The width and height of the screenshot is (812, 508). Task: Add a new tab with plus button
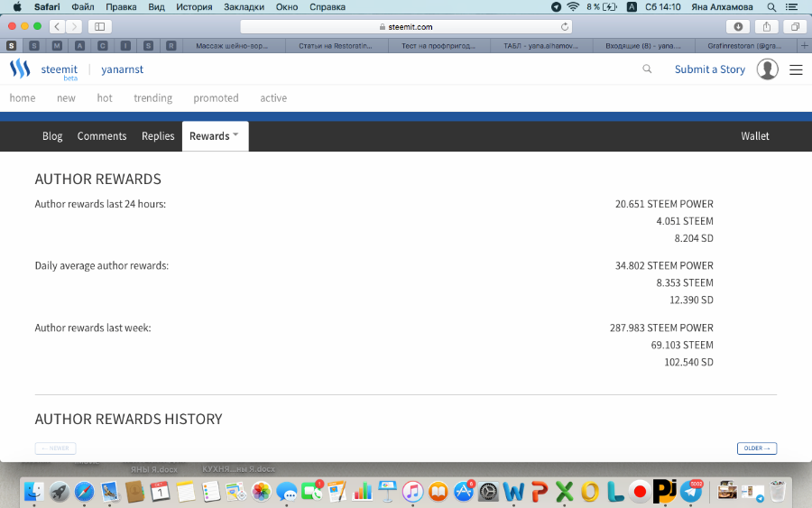804,46
